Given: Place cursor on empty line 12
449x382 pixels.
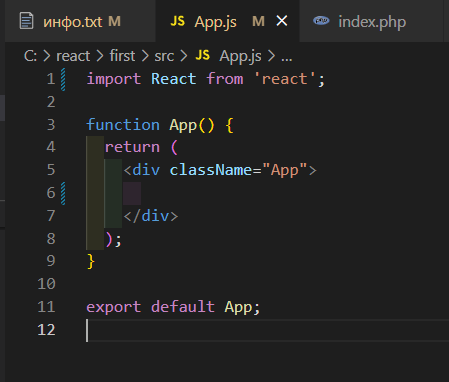Looking at the screenshot, I should [x=267, y=330].
